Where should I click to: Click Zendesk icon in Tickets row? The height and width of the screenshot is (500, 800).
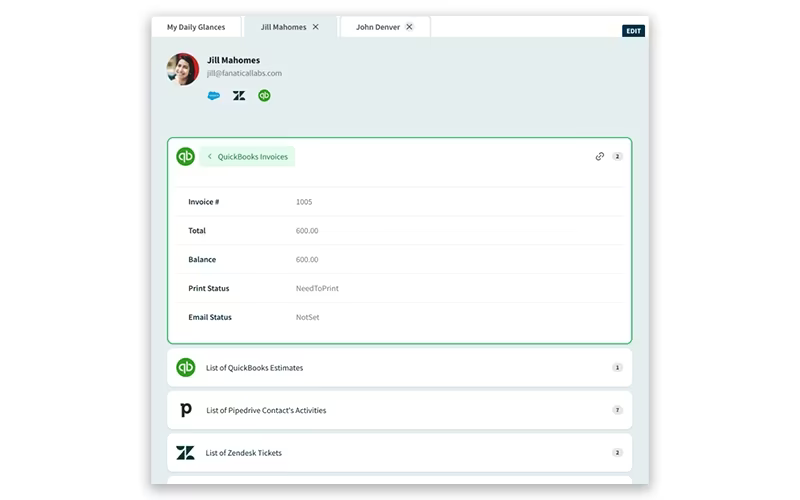tap(185, 453)
